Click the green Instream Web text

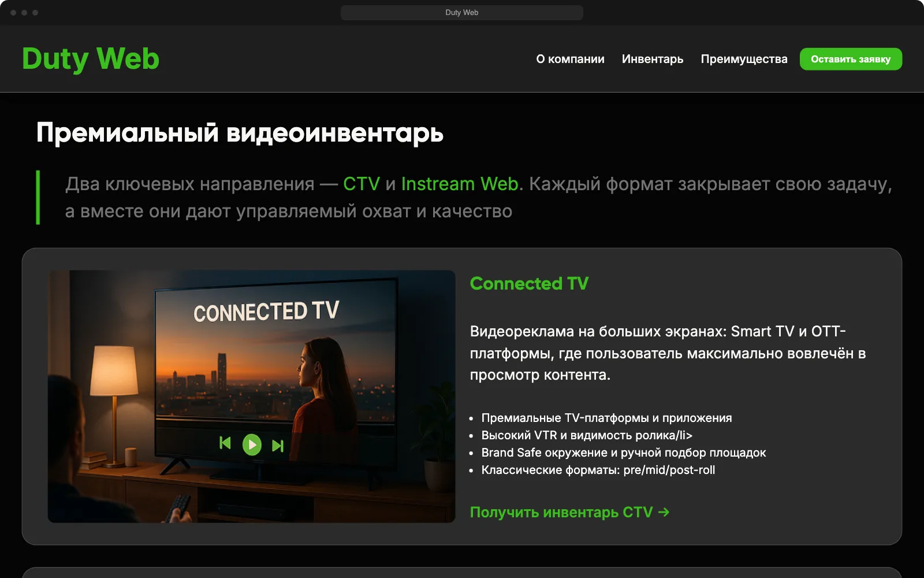(x=460, y=184)
